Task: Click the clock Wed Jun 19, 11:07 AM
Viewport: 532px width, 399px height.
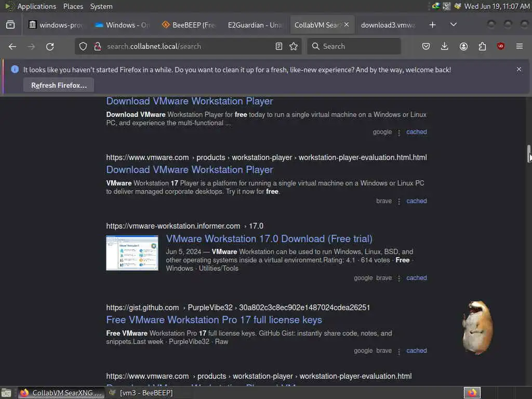Action: tap(497, 6)
